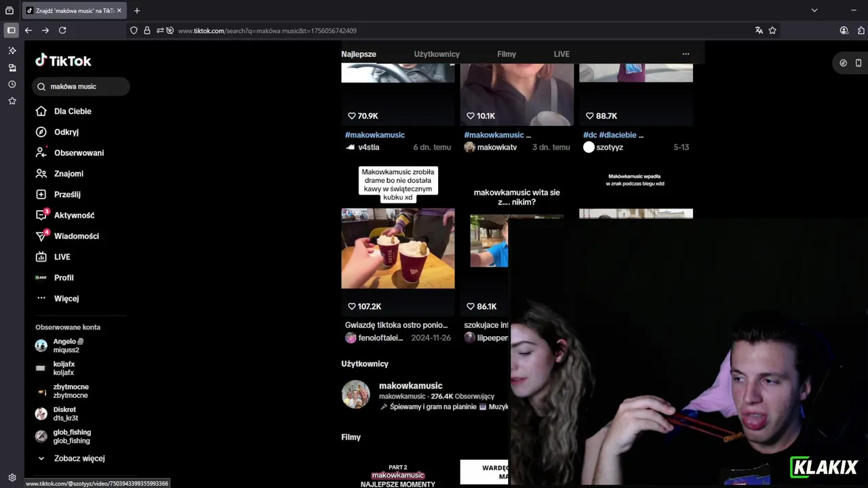
Task: Switch to Najlepsze tab
Action: pyautogui.click(x=359, y=54)
